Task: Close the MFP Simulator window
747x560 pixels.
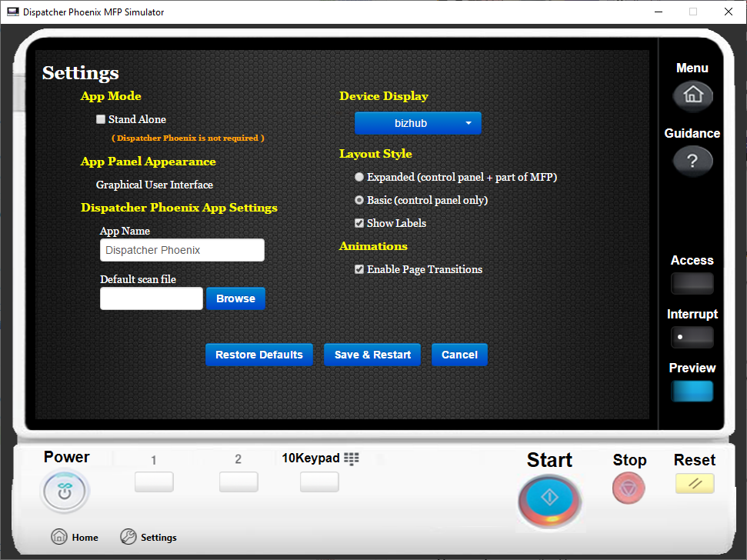Action: pyautogui.click(x=729, y=12)
